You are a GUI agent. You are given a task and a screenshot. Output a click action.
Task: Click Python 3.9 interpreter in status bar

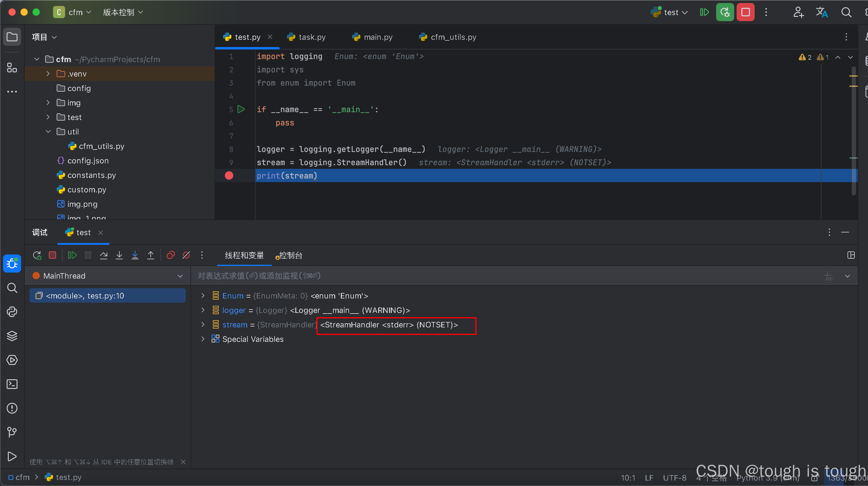(768, 478)
